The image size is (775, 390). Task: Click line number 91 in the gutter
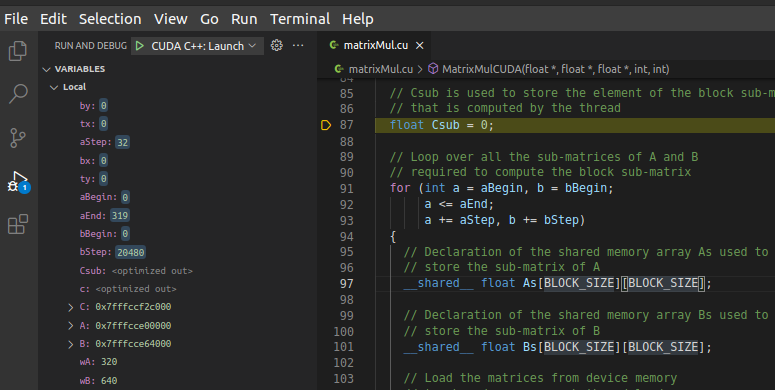[346, 189]
